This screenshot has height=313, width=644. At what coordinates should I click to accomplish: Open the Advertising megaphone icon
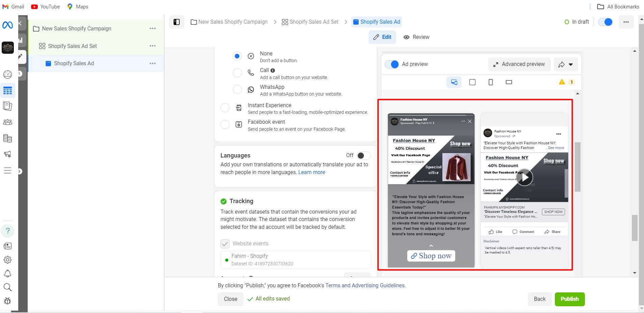tap(7, 154)
